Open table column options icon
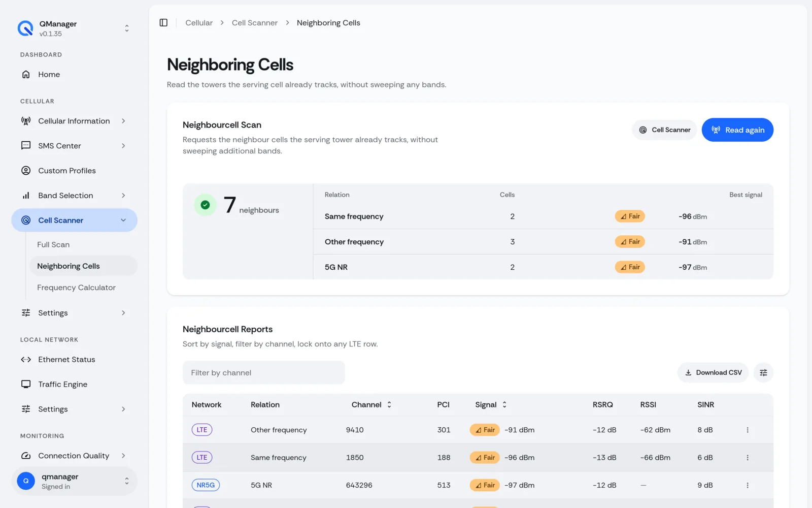The height and width of the screenshot is (508, 812). (x=763, y=373)
